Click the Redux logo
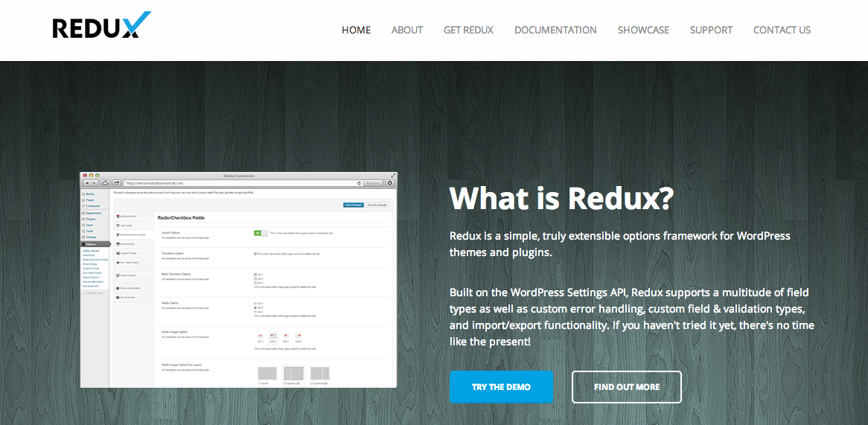The image size is (868, 425). pyautogui.click(x=101, y=25)
